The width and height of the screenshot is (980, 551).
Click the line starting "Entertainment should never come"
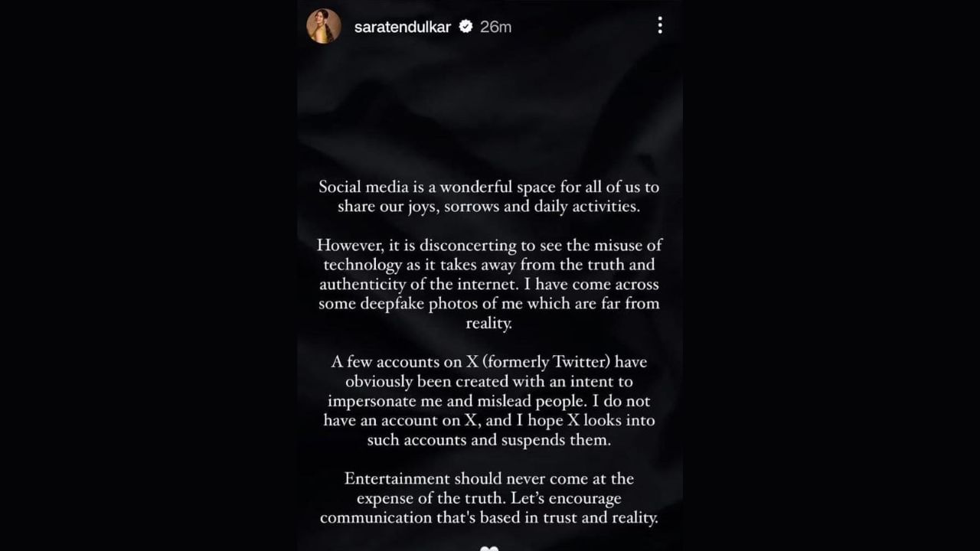[x=489, y=479]
